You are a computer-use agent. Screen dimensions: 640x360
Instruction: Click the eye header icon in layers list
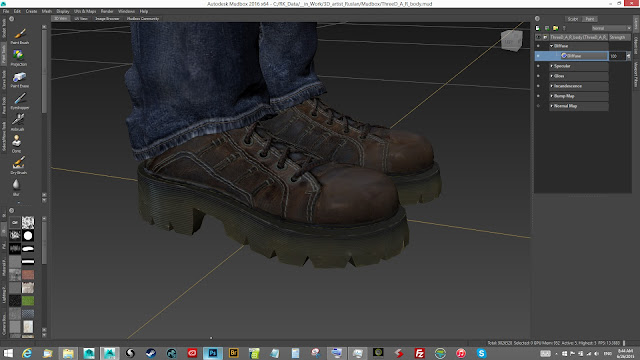click(x=538, y=37)
